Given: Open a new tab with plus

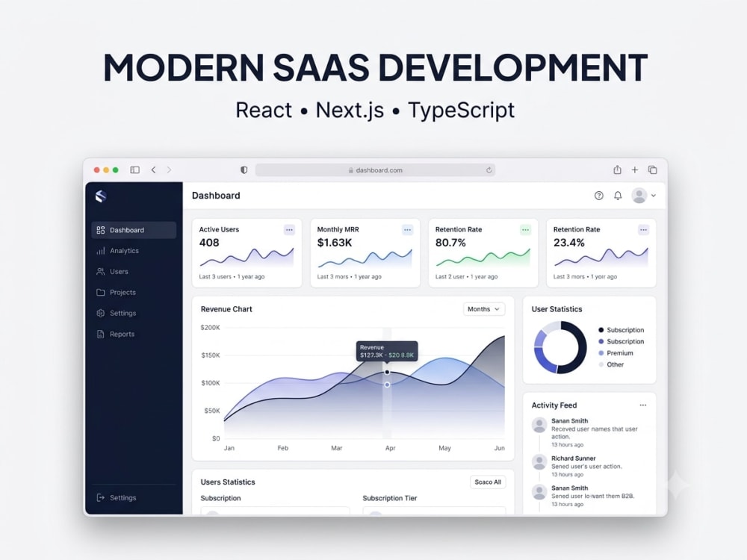Looking at the screenshot, I should (x=634, y=170).
